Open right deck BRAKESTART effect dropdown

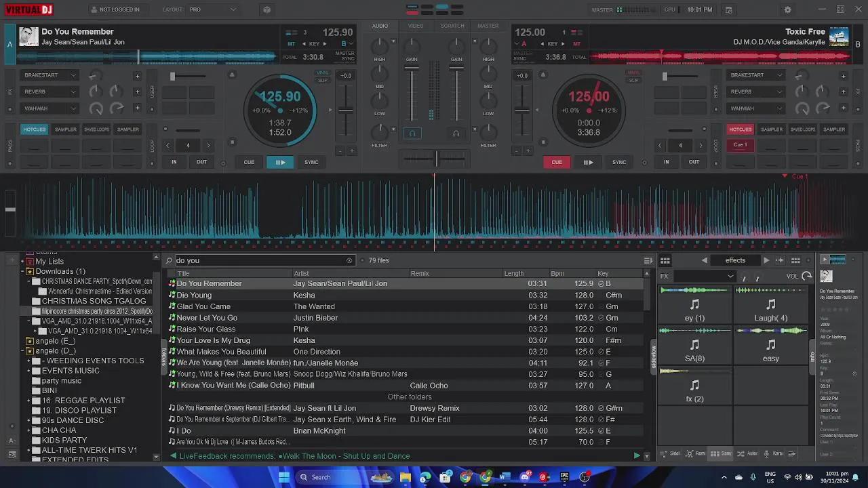755,75
